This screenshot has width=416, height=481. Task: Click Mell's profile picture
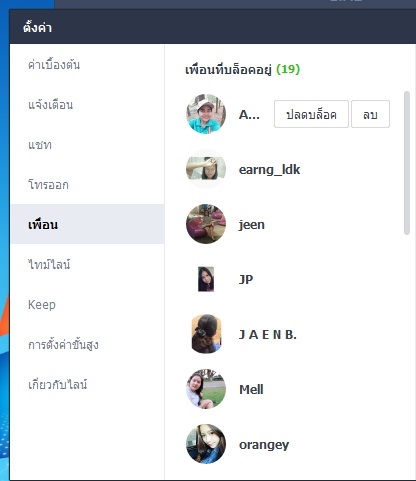206,389
